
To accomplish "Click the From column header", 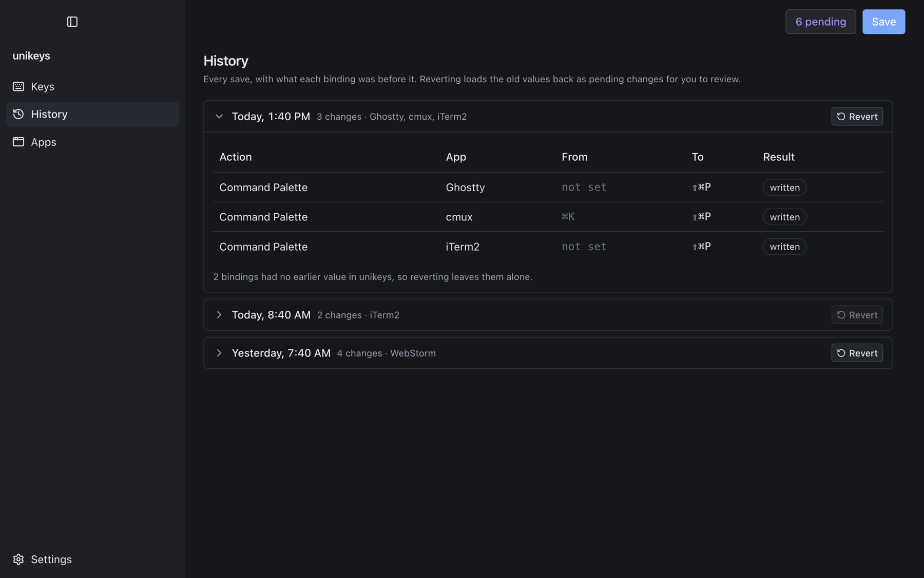I will pos(574,157).
